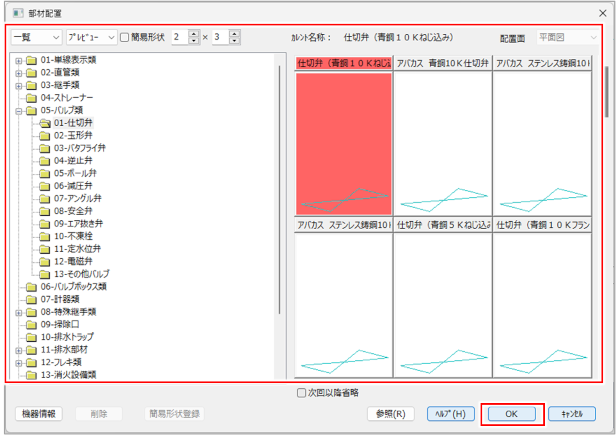The height and width of the screenshot is (435, 616).
Task: Open the プレビュー dropdown
Action: pyautogui.click(x=91, y=37)
